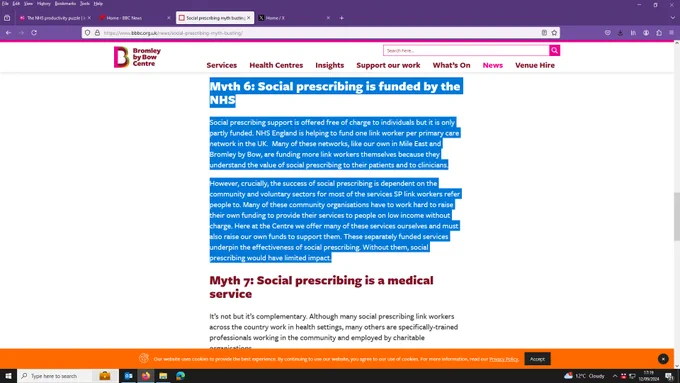Open the Library toolbar icon

click(633, 33)
